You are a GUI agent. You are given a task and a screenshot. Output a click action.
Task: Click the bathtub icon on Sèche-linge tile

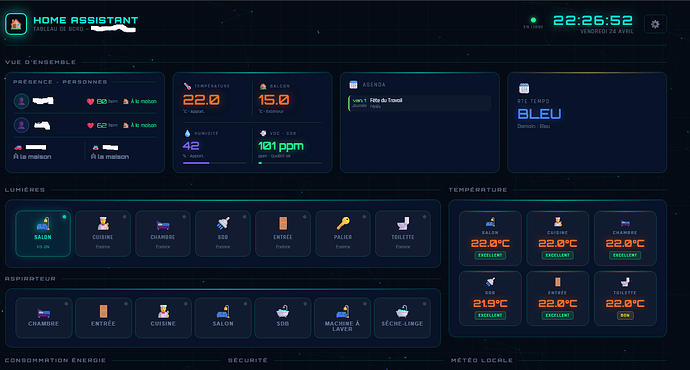(x=402, y=311)
